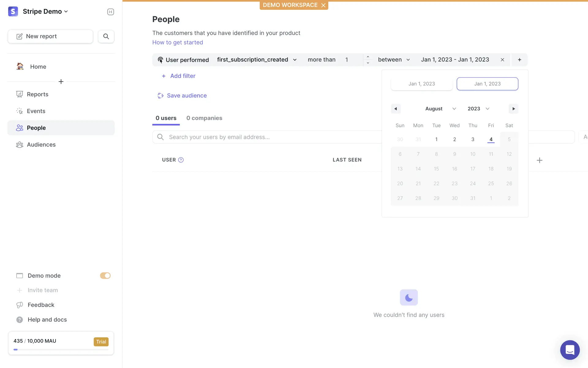Collapse the sidebar with the panel icon
This screenshot has height=368, width=588.
click(x=111, y=12)
